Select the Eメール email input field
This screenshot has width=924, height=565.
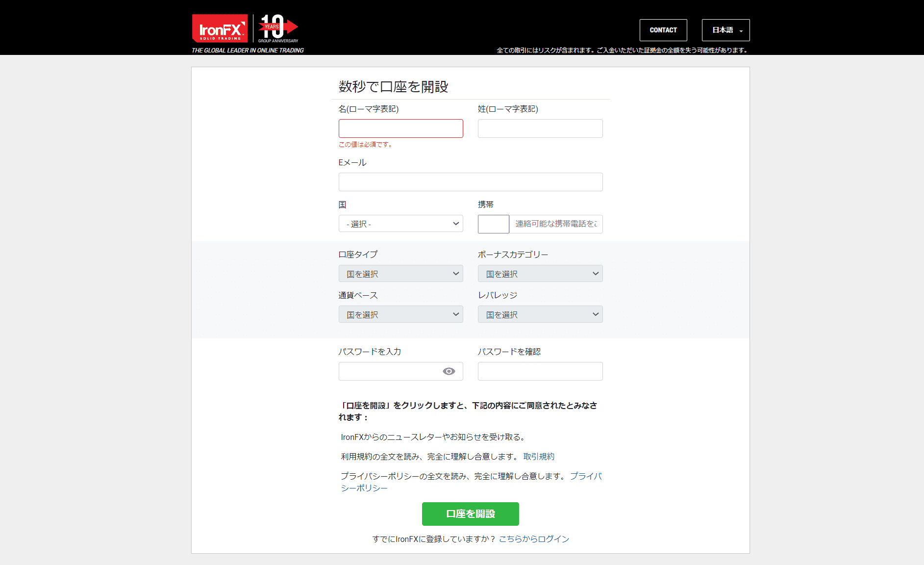point(470,181)
